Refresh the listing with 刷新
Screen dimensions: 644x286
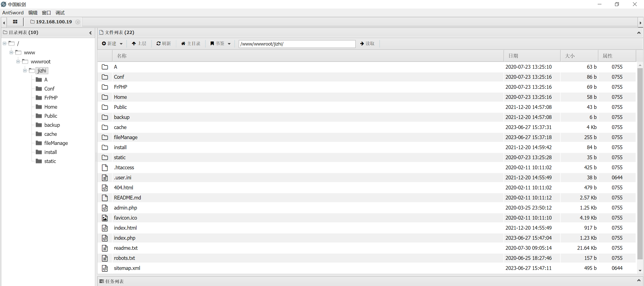164,44
